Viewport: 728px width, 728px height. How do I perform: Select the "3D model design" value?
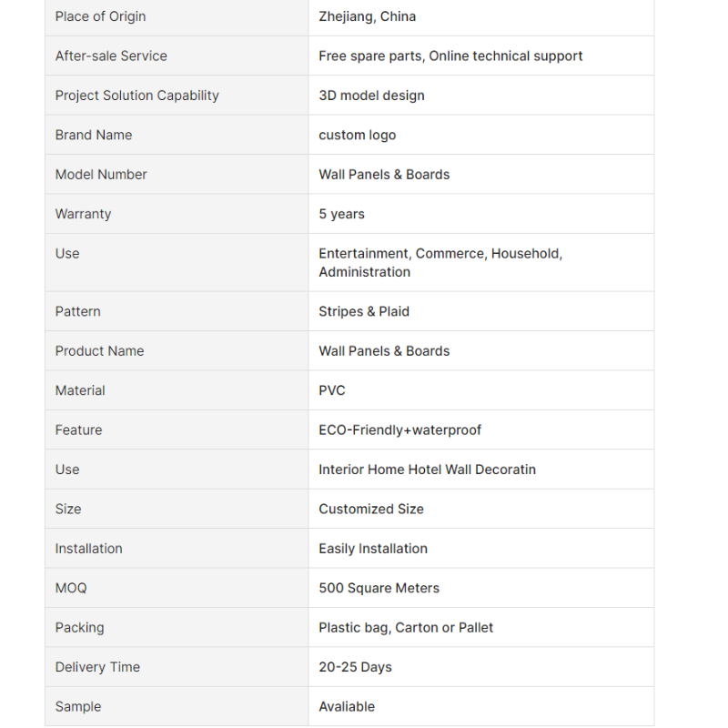[x=371, y=96]
